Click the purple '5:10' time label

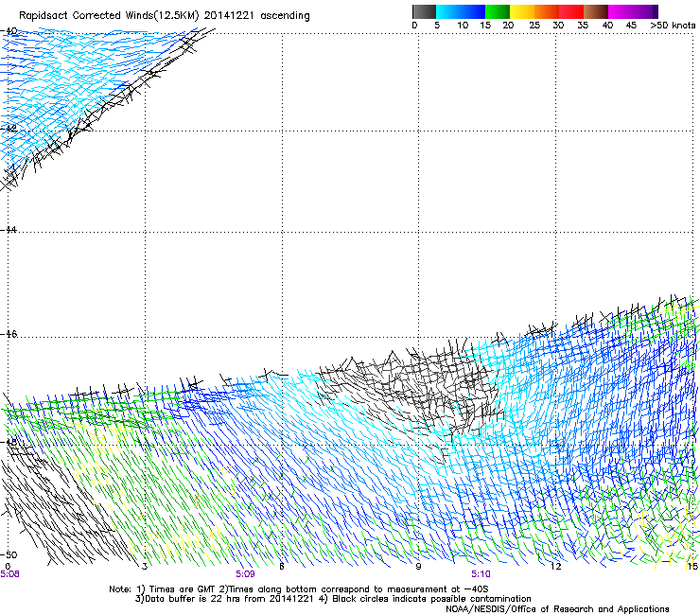click(x=481, y=574)
